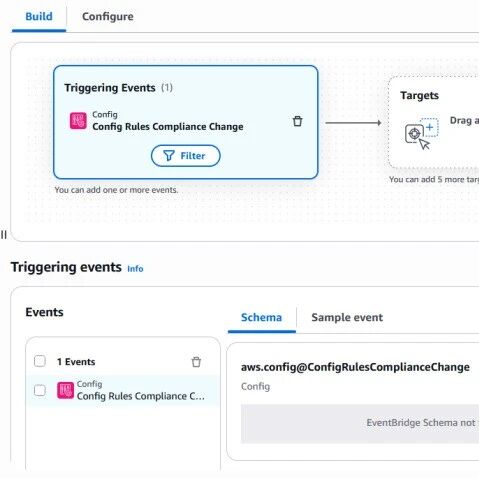Open the Filter button for triggering events
The image size is (479, 479).
[186, 156]
